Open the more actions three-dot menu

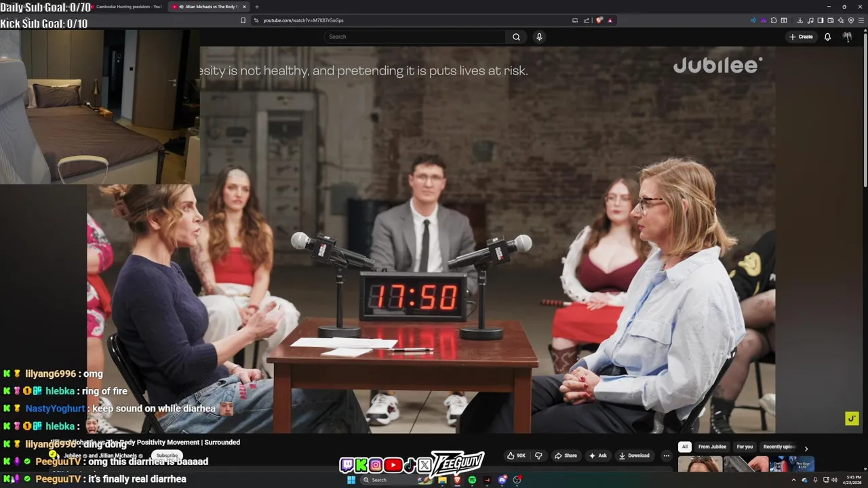pyautogui.click(x=666, y=455)
